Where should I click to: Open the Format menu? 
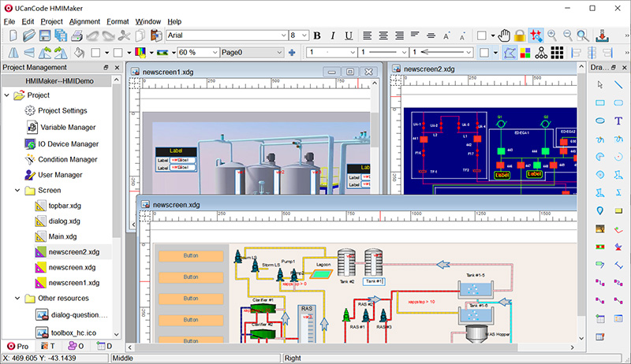(x=118, y=22)
